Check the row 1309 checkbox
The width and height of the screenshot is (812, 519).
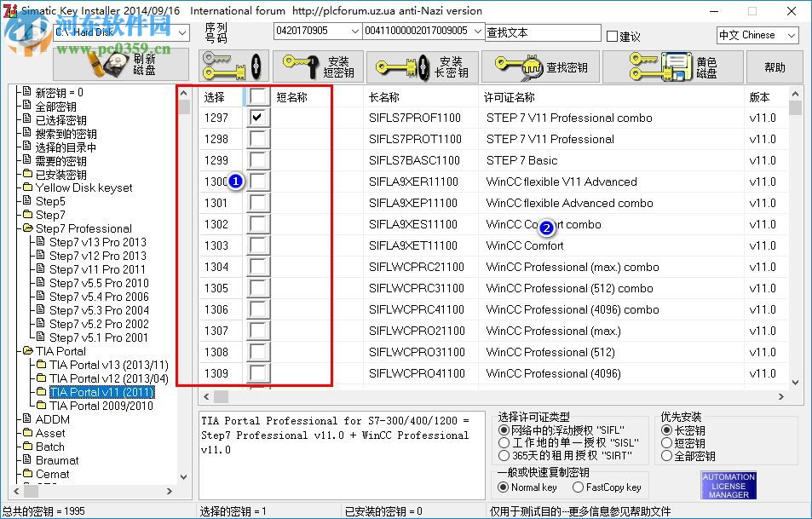click(x=257, y=373)
